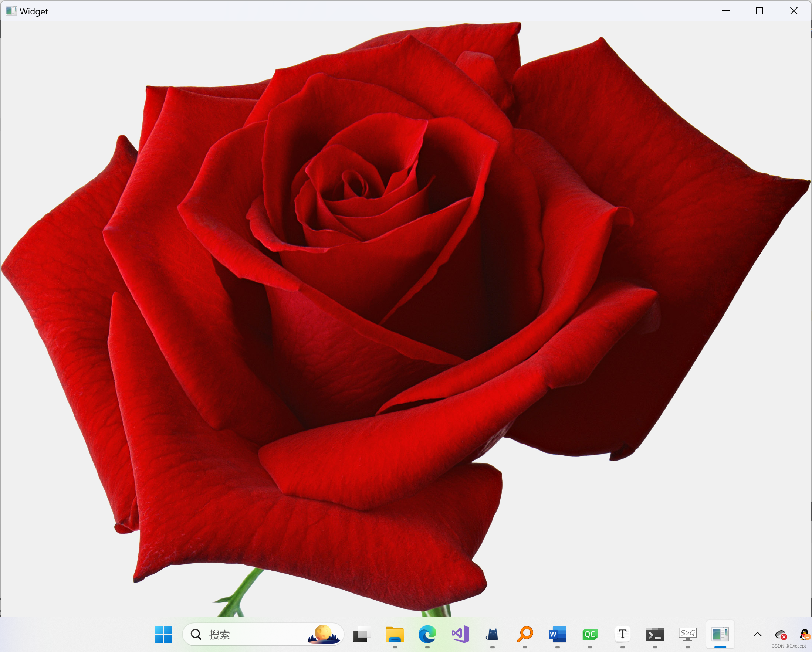
Task: Open the cloud sync error tray icon
Action: [x=781, y=635]
